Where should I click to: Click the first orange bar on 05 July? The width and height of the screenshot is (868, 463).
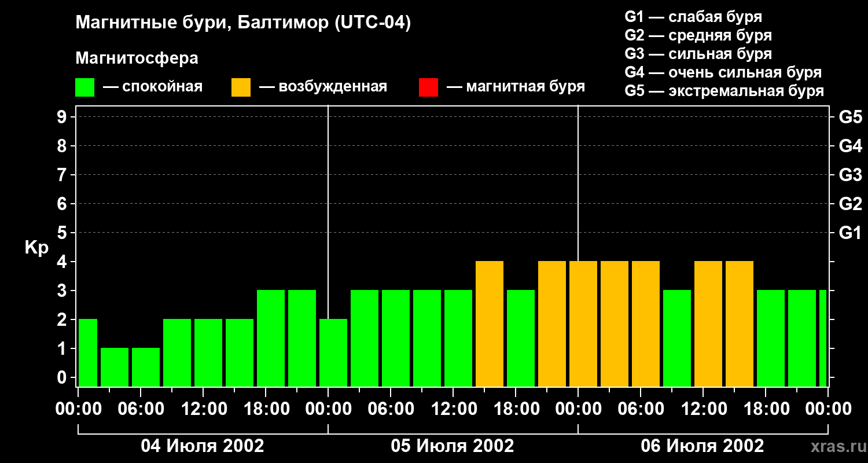pyautogui.click(x=490, y=324)
